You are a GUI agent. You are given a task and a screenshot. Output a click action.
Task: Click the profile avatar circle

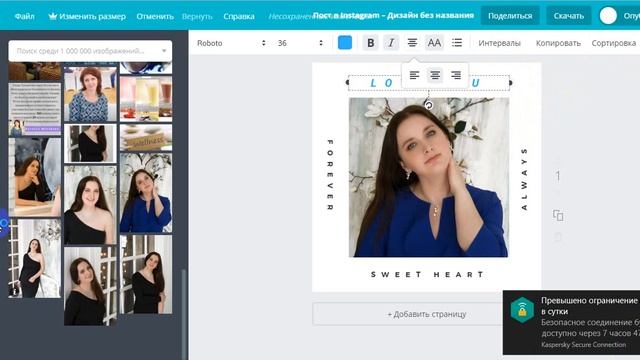(608, 16)
